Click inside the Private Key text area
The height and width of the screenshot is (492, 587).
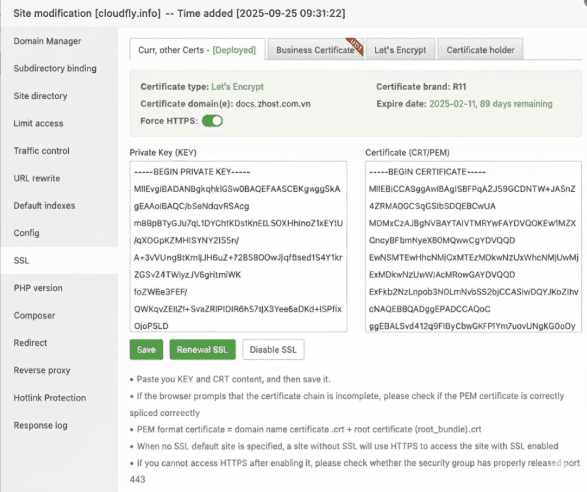pos(238,247)
